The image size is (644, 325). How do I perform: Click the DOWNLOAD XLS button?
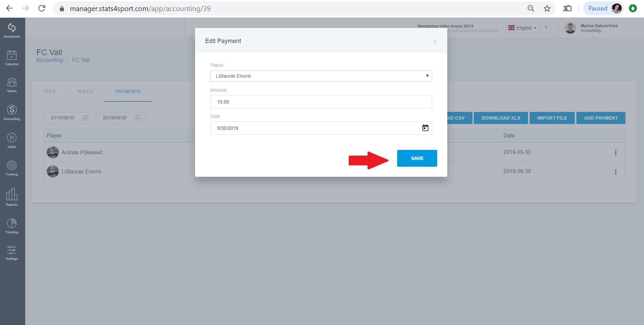[501, 118]
